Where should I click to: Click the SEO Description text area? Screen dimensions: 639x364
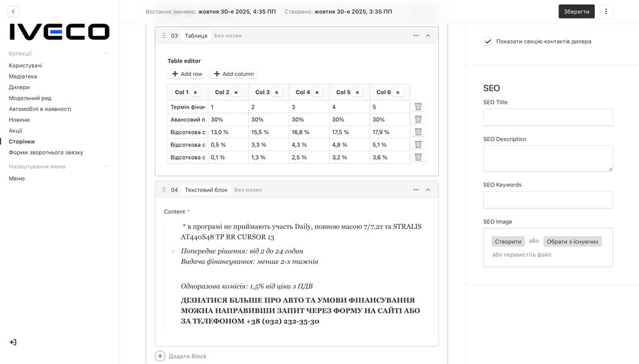tap(548, 158)
